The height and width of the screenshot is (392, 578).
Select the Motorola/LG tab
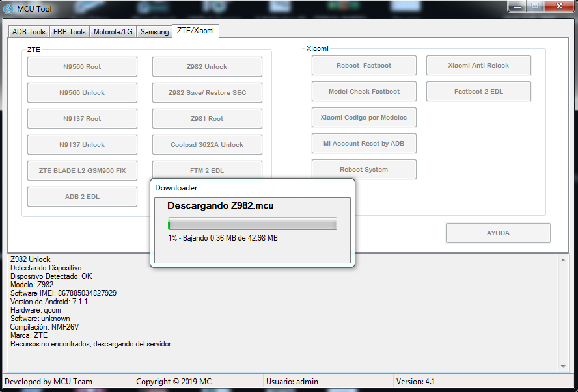pos(113,32)
